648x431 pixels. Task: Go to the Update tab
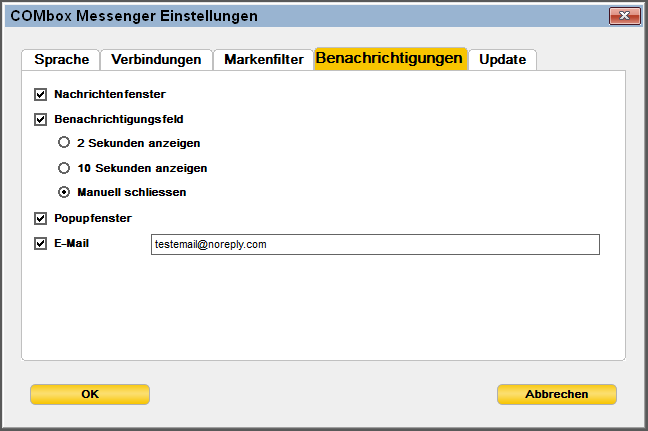[503, 60]
